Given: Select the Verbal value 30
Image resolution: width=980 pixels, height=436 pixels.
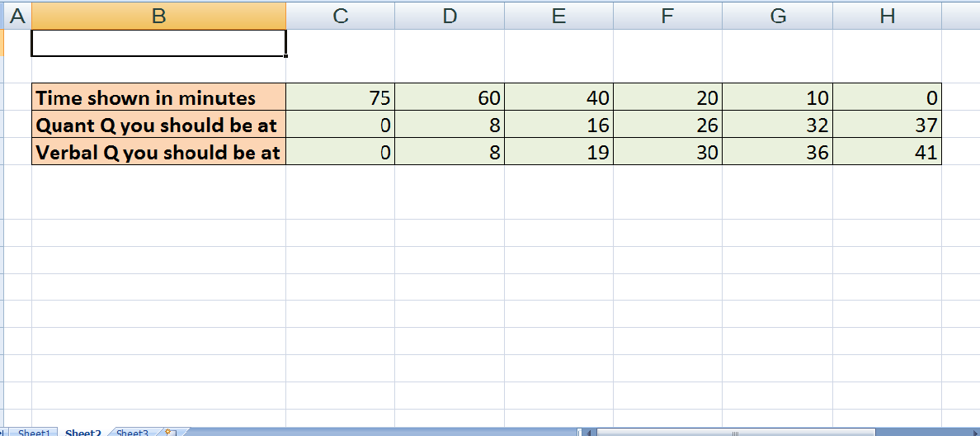Looking at the screenshot, I should coord(667,151).
